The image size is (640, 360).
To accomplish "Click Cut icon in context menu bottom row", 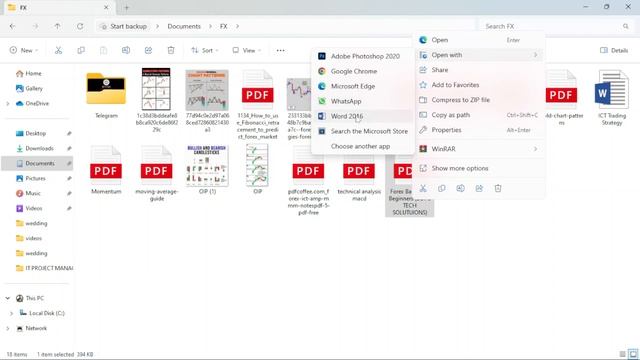I will [423, 188].
